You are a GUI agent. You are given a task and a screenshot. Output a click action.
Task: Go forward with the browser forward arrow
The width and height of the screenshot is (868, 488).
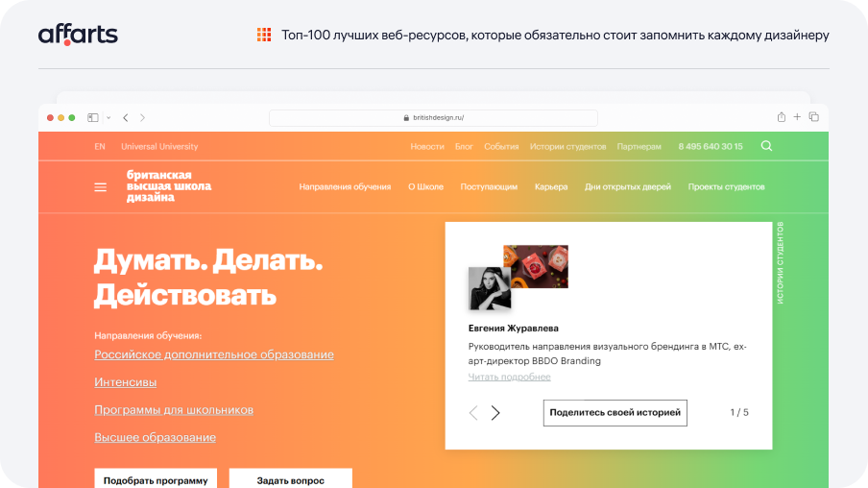143,117
